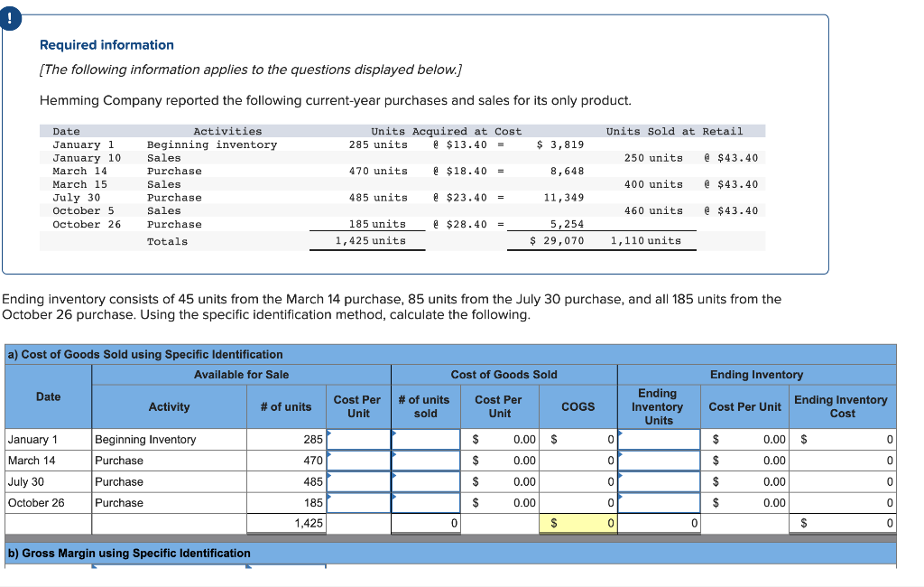Select the July 30 Ending Inventory Units cell
The image size is (924, 587).
tap(657, 482)
